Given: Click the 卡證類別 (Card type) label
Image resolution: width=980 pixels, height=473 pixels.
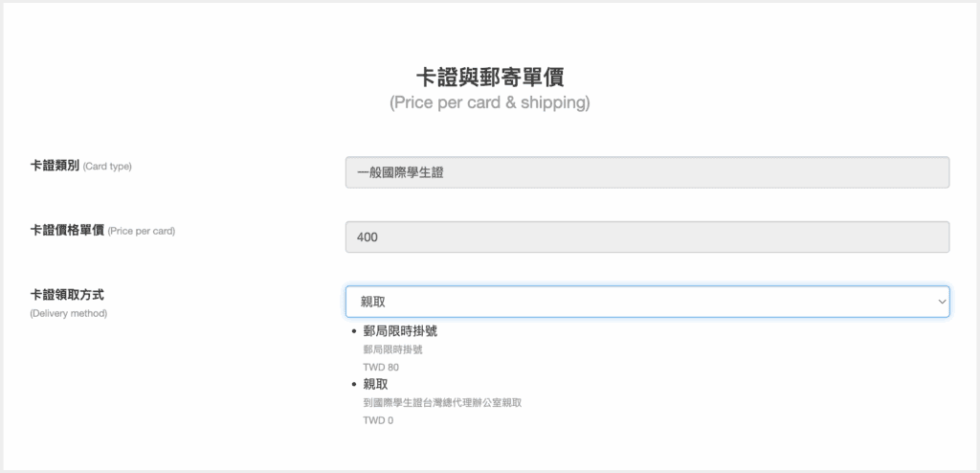Looking at the screenshot, I should [81, 167].
